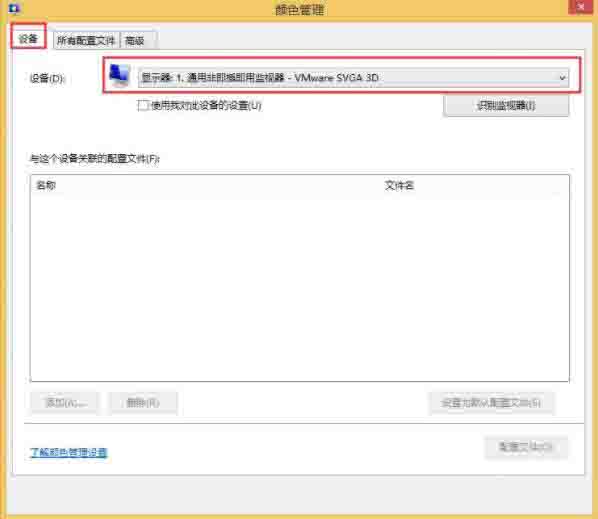Click the monitor icon beside device dropdown
The width and height of the screenshot is (598, 519).
(x=119, y=75)
